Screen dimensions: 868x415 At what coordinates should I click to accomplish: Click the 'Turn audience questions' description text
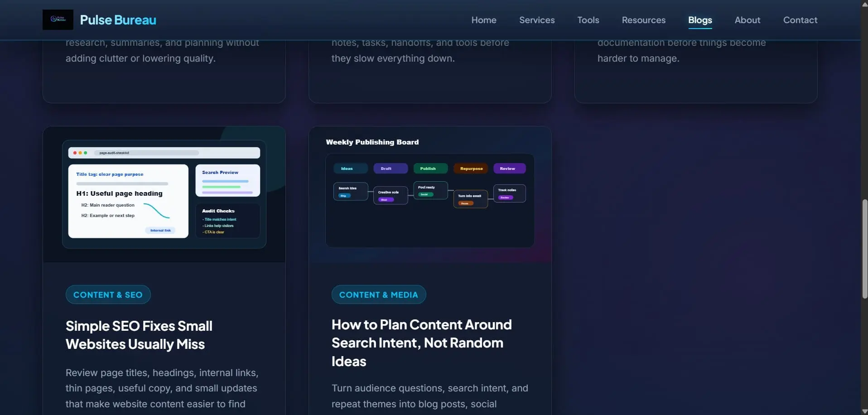click(x=430, y=396)
